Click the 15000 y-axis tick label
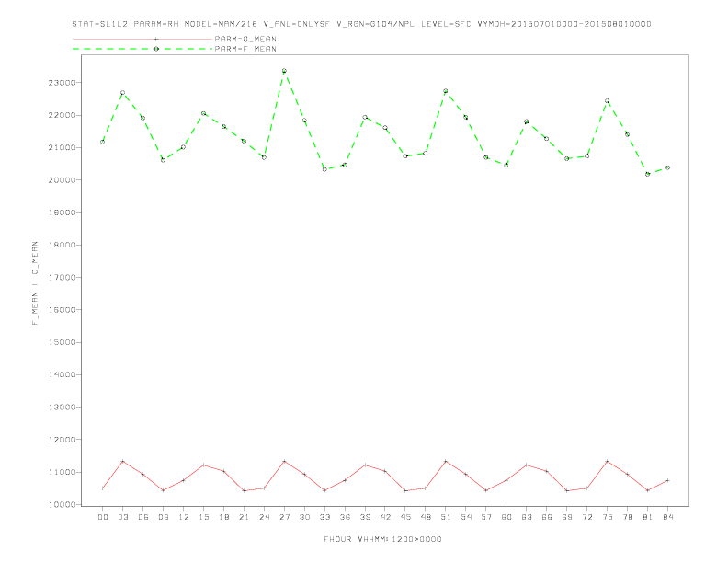 pyautogui.click(x=63, y=342)
